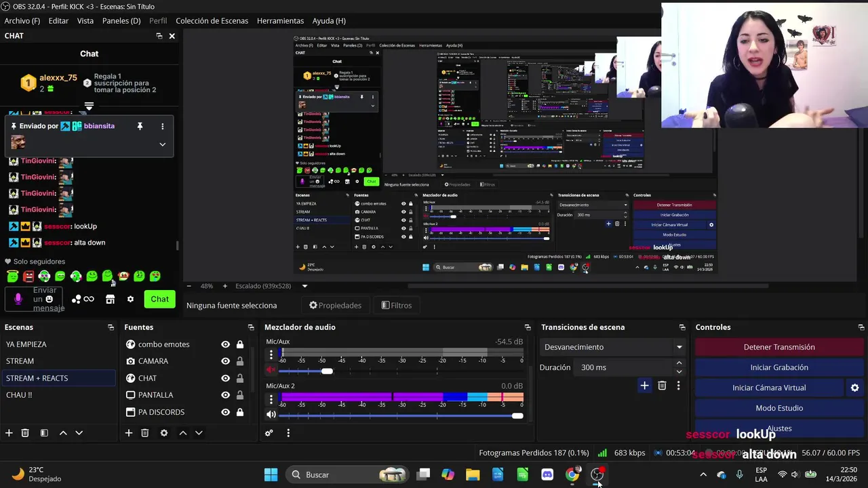Open the chat shop icon
868x488 pixels.
pyautogui.click(x=110, y=299)
